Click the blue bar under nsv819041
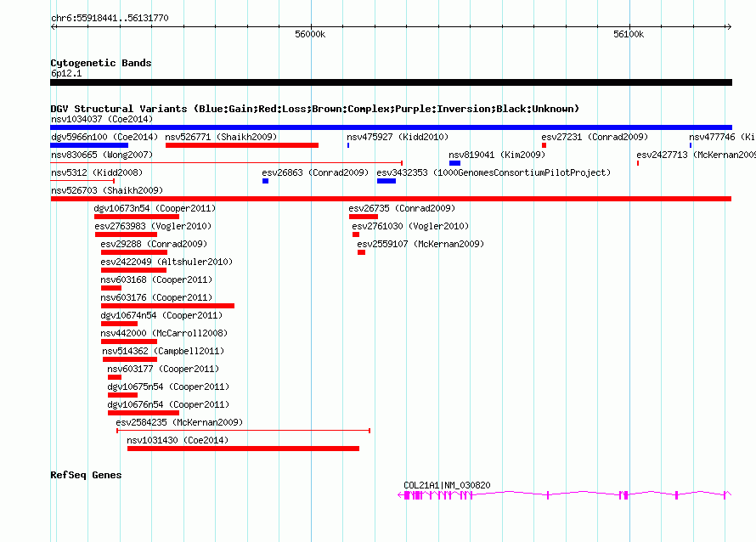Image resolution: width=756 pixels, height=542 pixels. pos(454,163)
